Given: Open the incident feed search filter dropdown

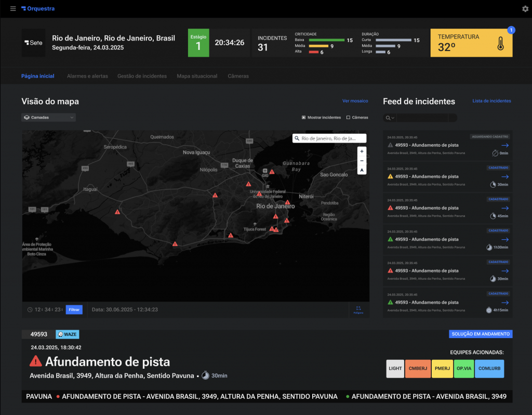Looking at the screenshot, I should 390,118.
